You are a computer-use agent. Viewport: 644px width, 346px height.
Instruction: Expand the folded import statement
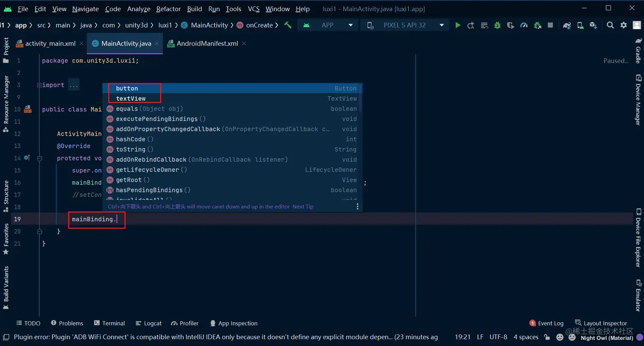[x=39, y=85]
